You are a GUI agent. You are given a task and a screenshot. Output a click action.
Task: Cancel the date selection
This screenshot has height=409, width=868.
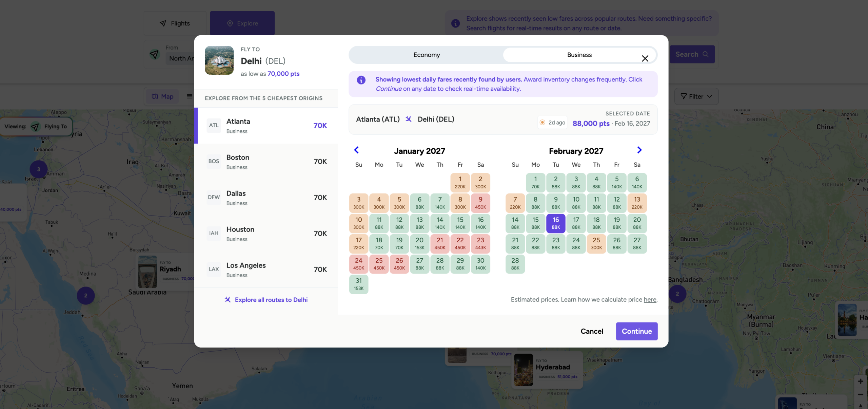click(592, 331)
